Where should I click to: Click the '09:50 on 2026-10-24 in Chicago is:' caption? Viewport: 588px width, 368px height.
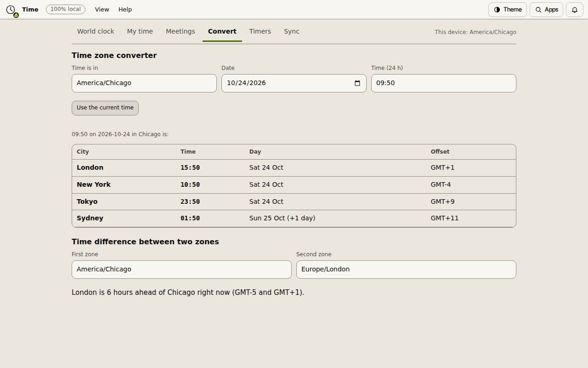(120, 134)
